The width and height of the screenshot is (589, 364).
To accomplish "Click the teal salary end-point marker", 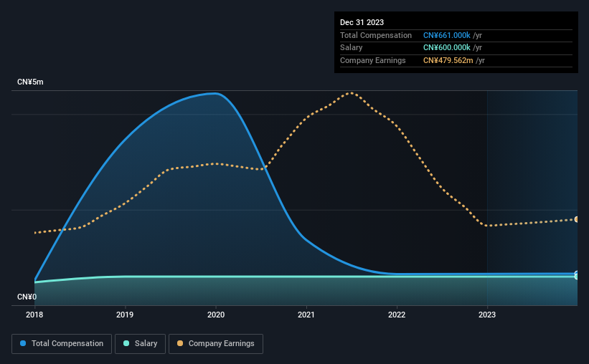I will coord(577,277).
